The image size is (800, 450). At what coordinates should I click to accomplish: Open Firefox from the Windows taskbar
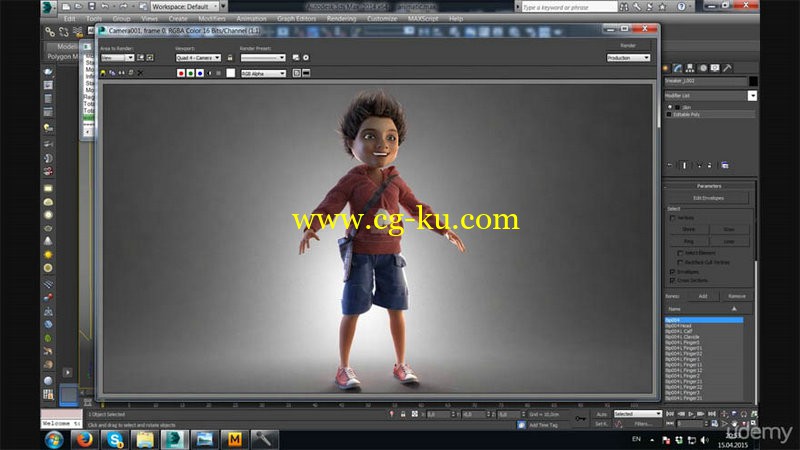pyautogui.click(x=84, y=439)
